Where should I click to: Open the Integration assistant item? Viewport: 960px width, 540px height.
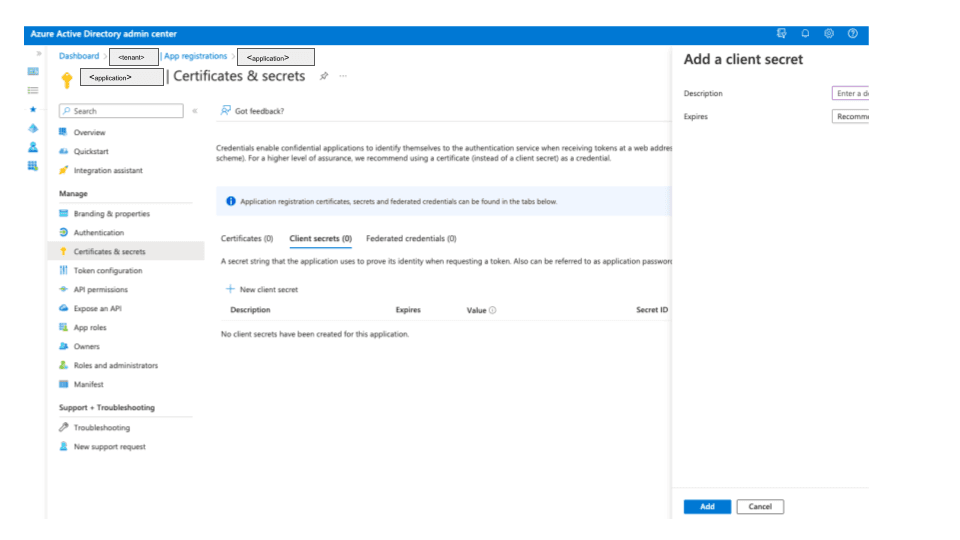point(108,170)
